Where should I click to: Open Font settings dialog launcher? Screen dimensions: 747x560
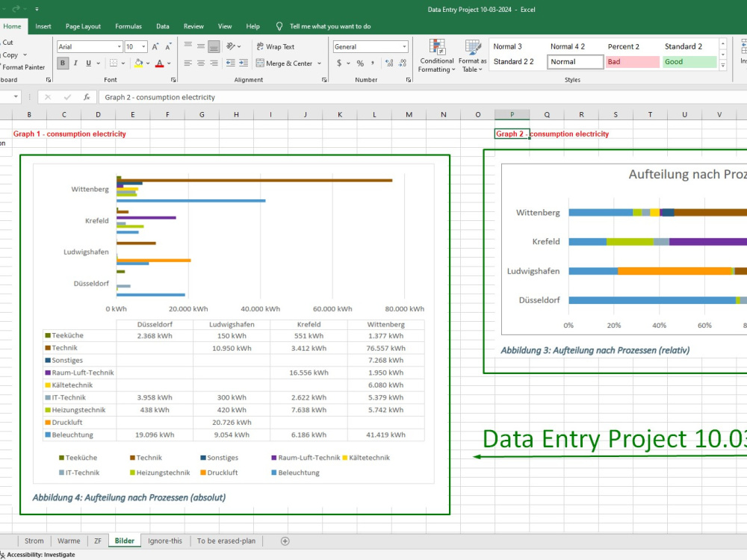pos(173,80)
